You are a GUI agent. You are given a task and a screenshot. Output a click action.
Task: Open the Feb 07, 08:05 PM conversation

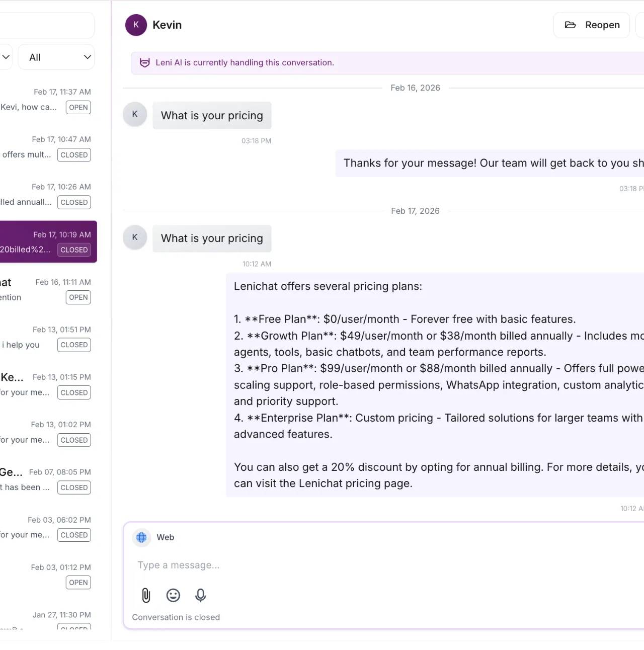(47, 479)
